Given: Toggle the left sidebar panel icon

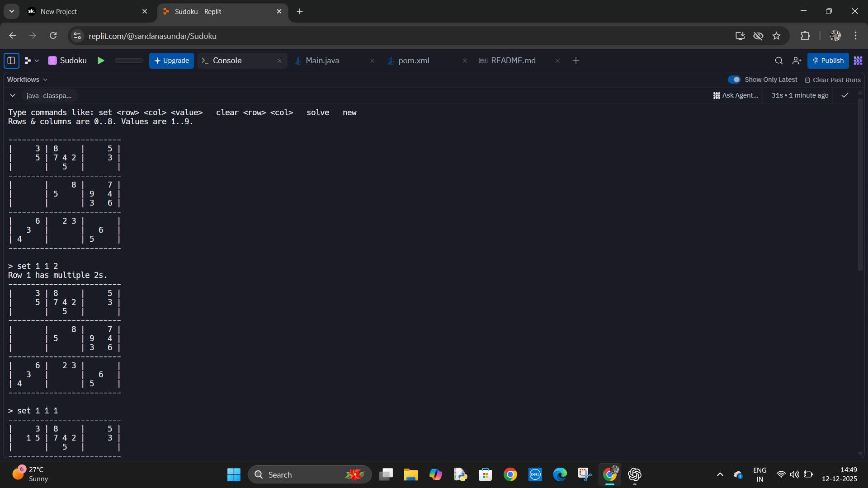Looking at the screenshot, I should coord(11,61).
